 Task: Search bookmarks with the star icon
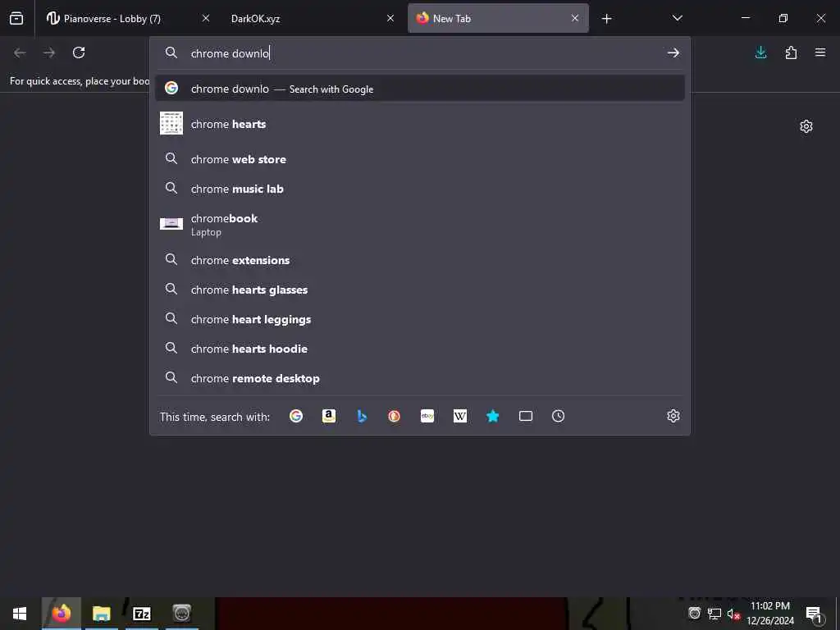pyautogui.click(x=493, y=416)
